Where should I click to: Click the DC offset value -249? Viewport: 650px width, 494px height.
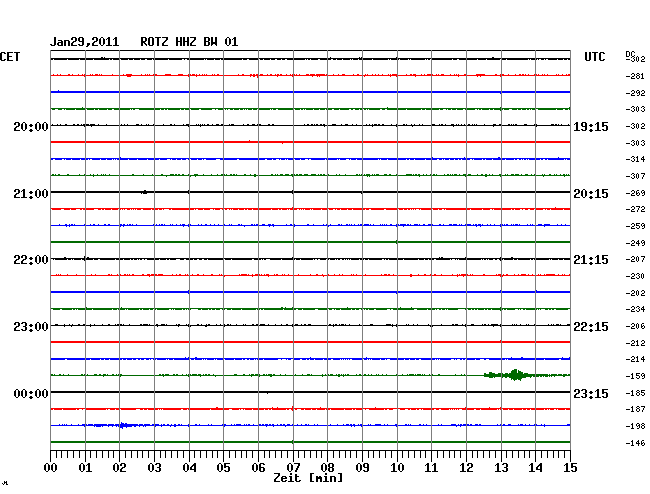[635, 243]
